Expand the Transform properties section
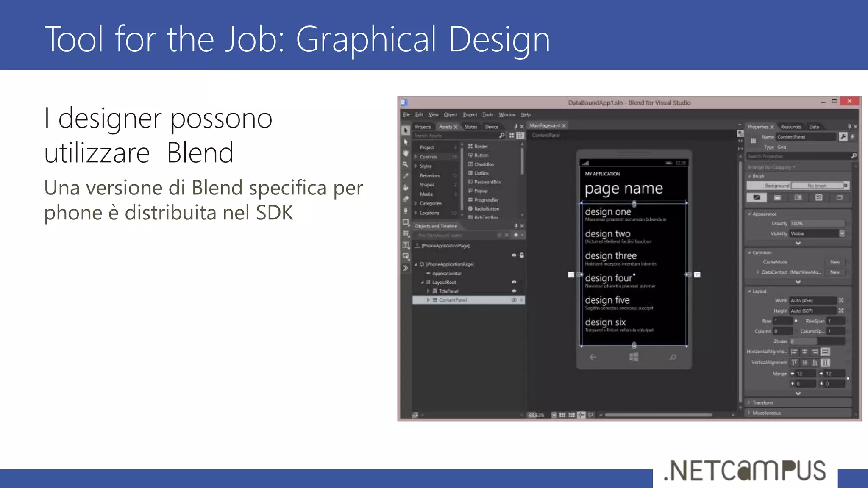The width and height of the screenshot is (868, 488). point(749,402)
